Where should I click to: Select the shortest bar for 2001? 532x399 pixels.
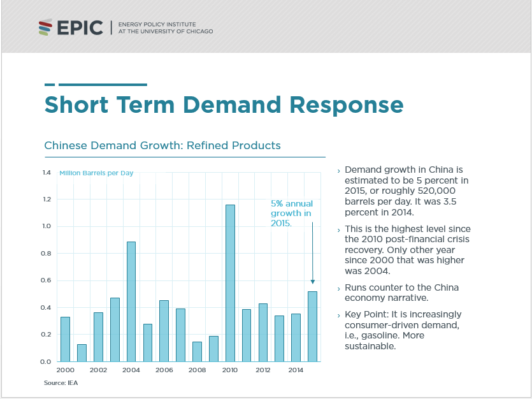82,352
